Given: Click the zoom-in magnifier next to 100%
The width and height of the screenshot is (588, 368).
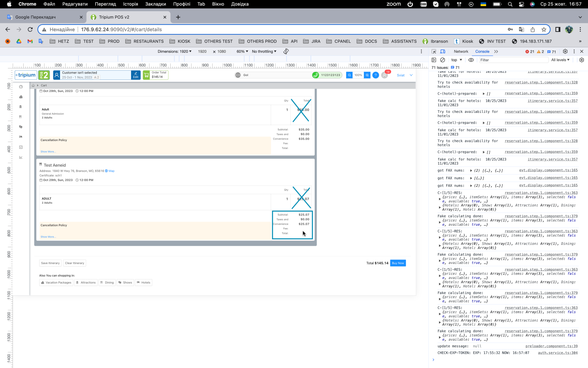Looking at the screenshot, I should click(367, 75).
